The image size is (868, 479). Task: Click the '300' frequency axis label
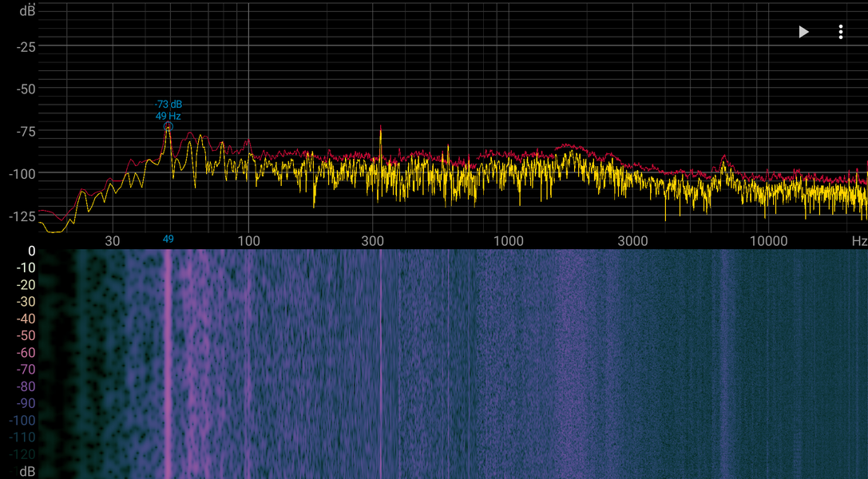click(x=373, y=241)
